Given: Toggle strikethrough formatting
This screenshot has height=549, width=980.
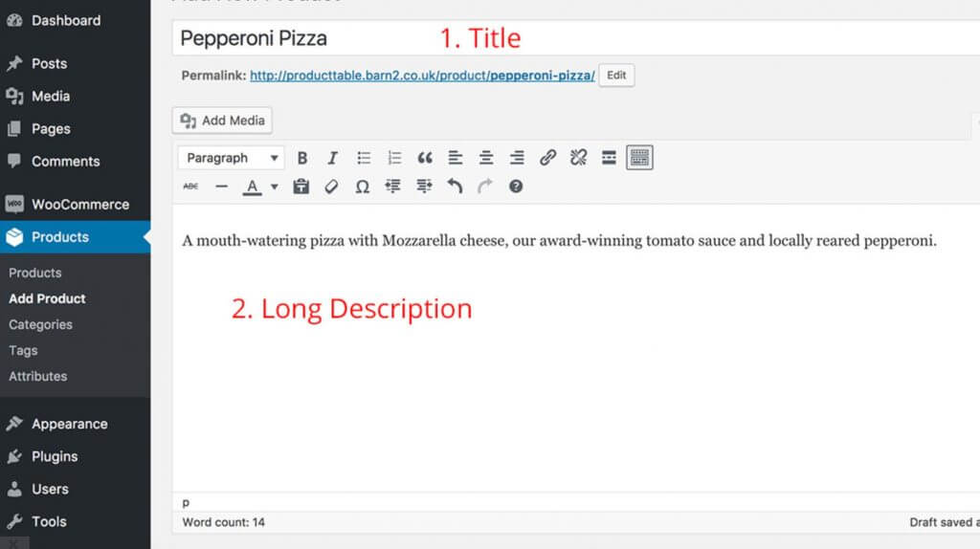Looking at the screenshot, I should click(x=190, y=187).
